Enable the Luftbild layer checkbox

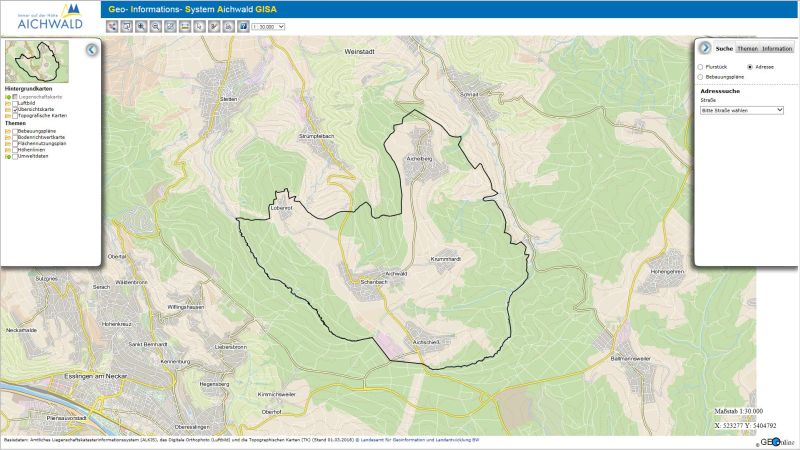[x=15, y=103]
